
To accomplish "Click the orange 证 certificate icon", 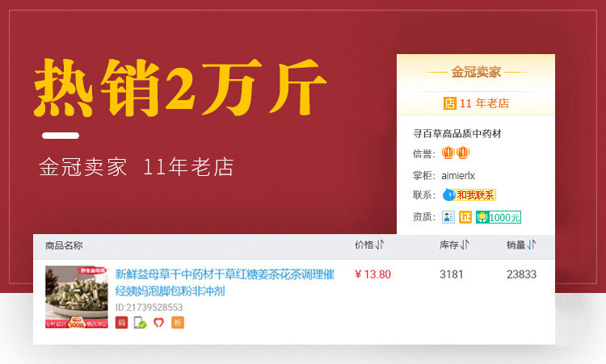I will coord(465,217).
